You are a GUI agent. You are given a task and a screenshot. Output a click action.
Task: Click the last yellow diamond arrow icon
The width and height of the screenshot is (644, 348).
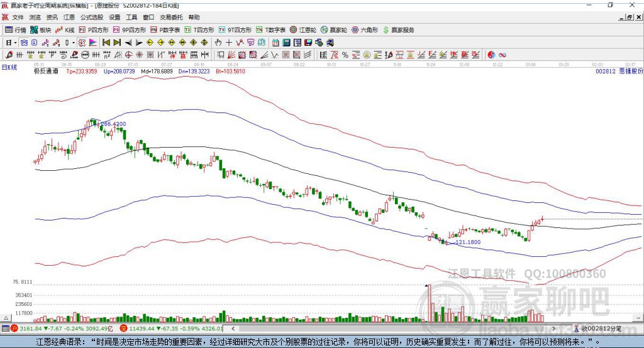(204, 43)
